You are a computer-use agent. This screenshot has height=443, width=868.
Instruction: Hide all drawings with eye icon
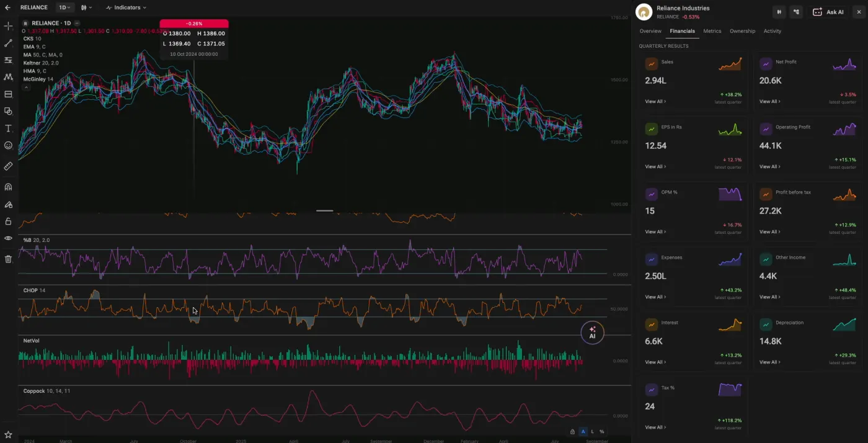(8, 238)
